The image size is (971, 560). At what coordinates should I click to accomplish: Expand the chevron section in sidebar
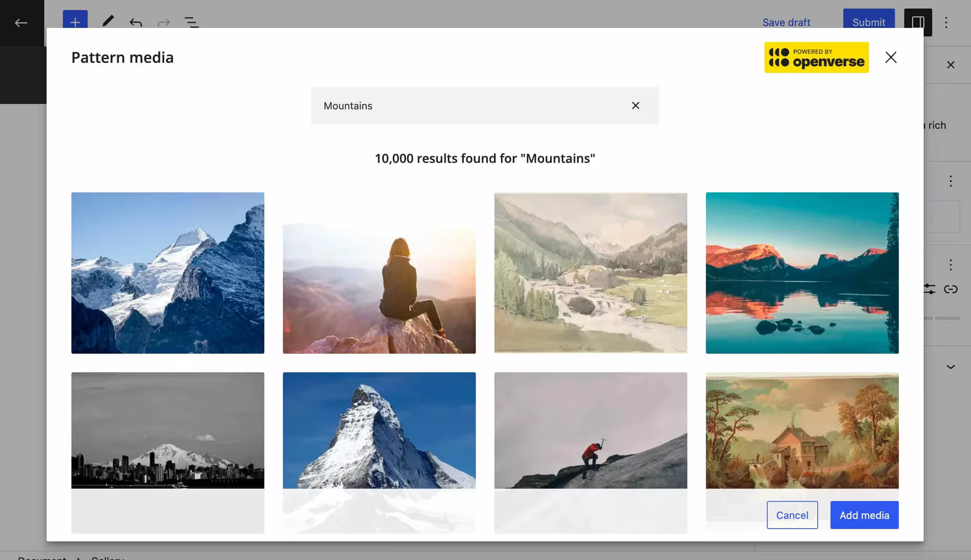(x=951, y=367)
